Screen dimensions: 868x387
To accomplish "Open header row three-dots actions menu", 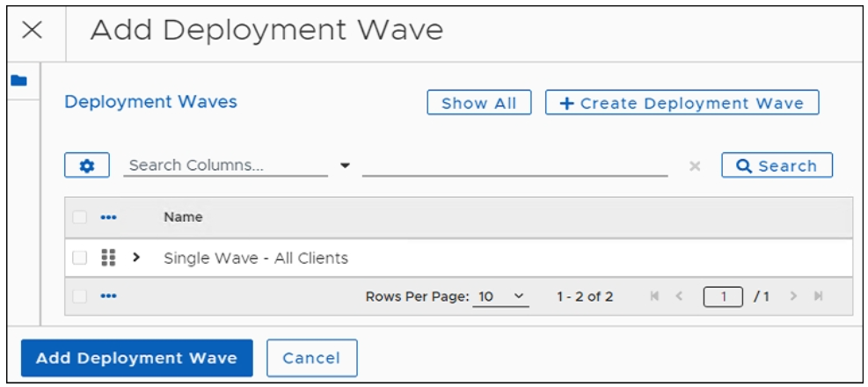I will point(108,217).
